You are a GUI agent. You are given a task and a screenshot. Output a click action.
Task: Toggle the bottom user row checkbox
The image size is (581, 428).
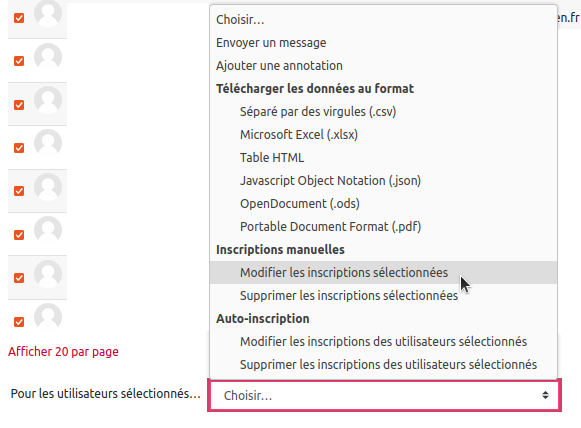click(x=19, y=322)
